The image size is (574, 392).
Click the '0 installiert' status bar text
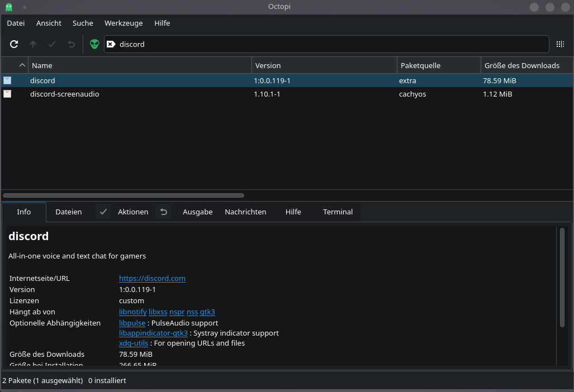coord(107,380)
